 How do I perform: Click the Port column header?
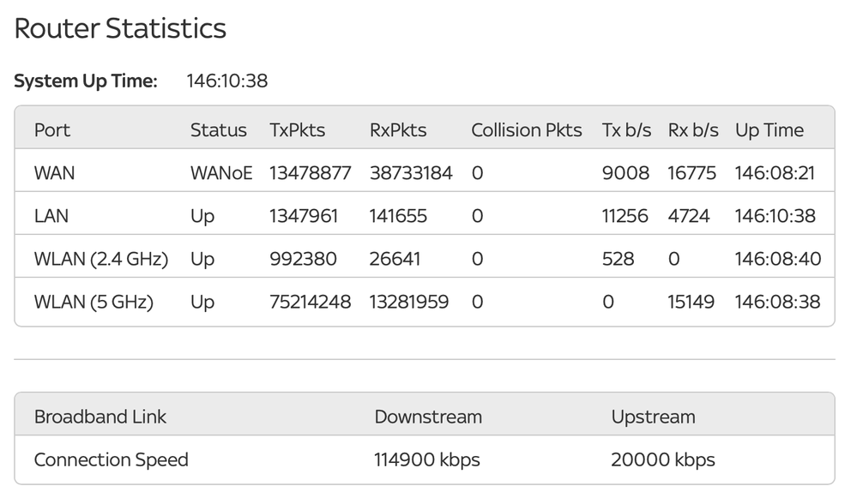[52, 130]
